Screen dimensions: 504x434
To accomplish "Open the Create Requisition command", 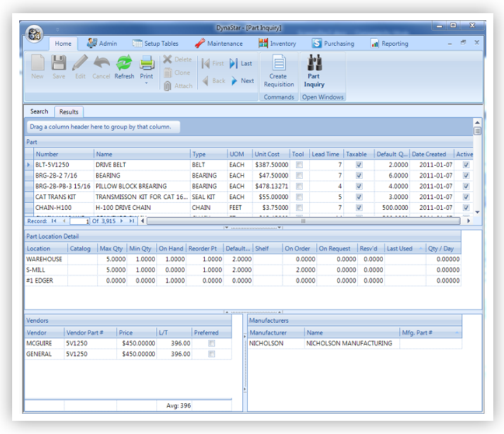I will click(278, 63).
